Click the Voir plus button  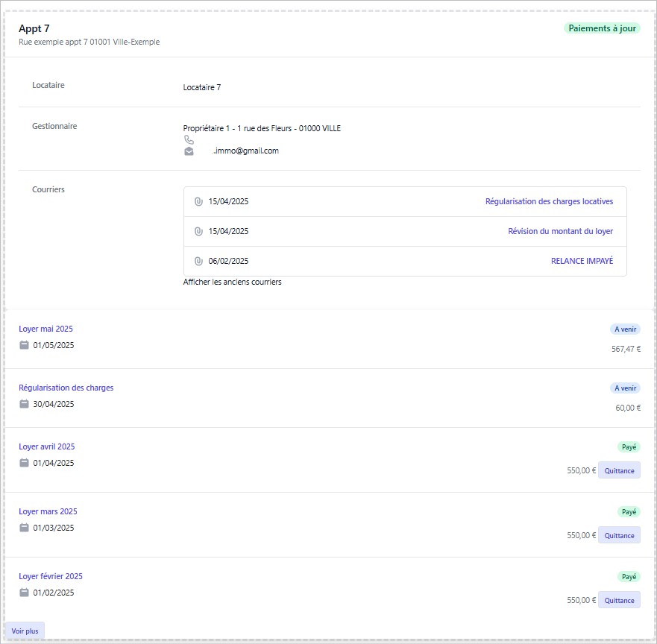[25, 631]
